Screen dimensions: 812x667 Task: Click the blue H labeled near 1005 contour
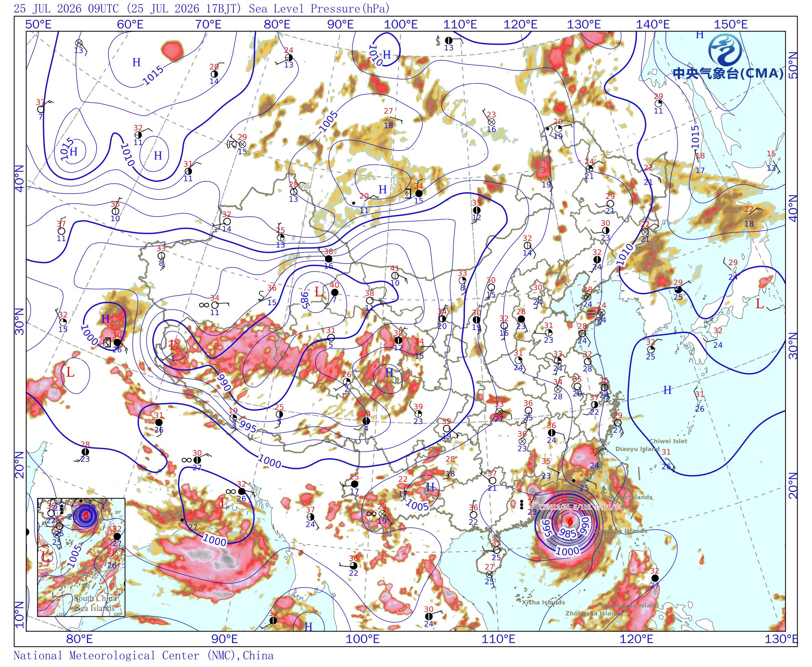[430, 487]
